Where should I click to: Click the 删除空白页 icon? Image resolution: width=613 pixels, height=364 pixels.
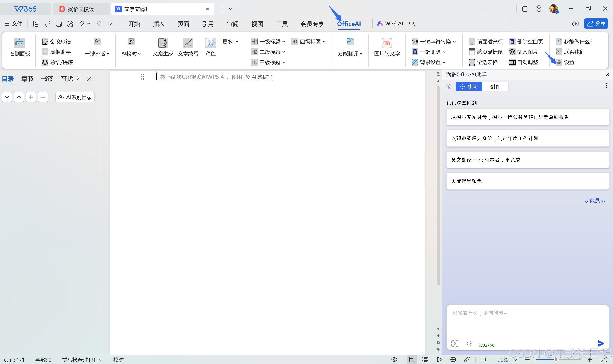point(512,42)
